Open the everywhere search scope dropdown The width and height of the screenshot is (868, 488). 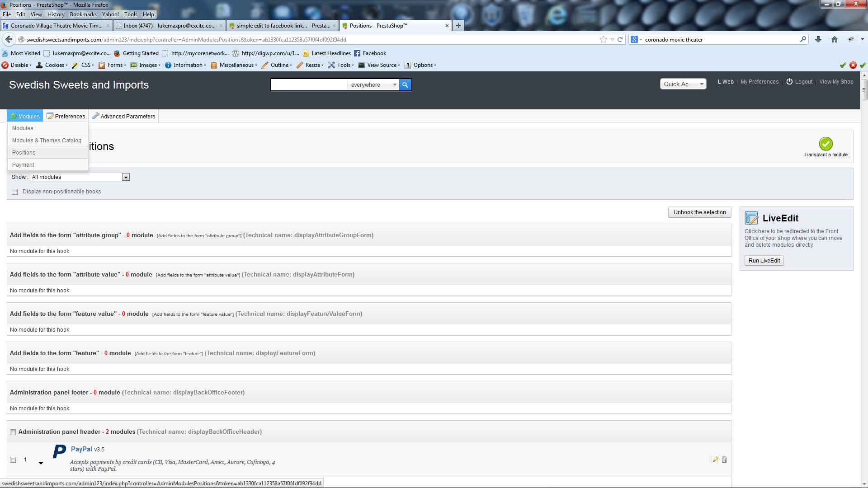click(x=373, y=85)
